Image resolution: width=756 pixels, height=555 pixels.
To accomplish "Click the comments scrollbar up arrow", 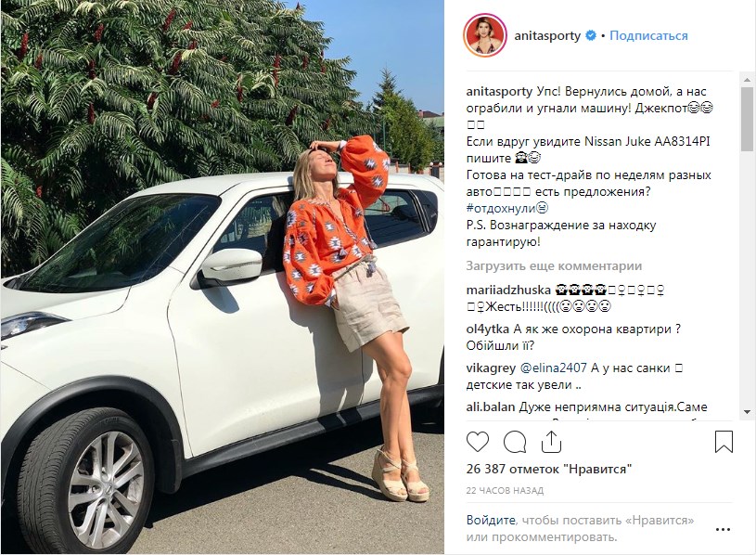I will pos(748,80).
